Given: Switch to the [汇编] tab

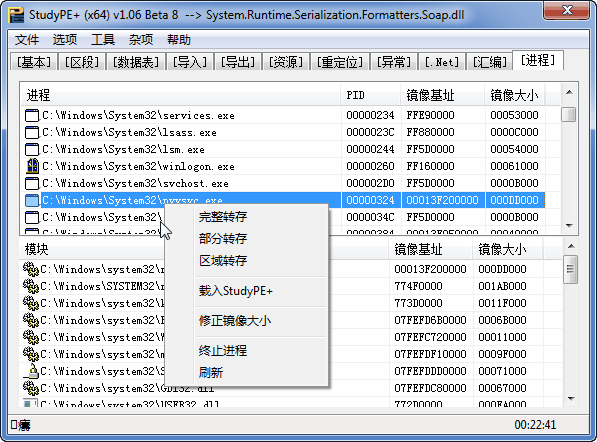Looking at the screenshot, I should (490, 62).
